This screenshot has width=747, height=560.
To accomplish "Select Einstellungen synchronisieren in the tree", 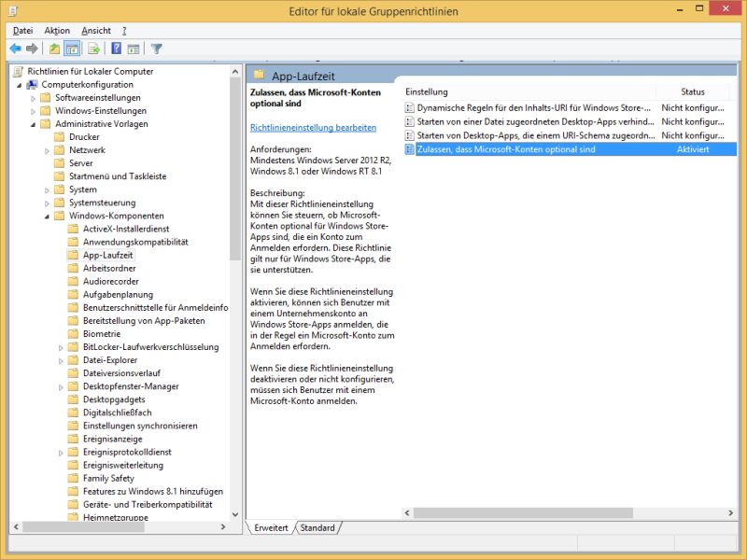I will point(140,426).
